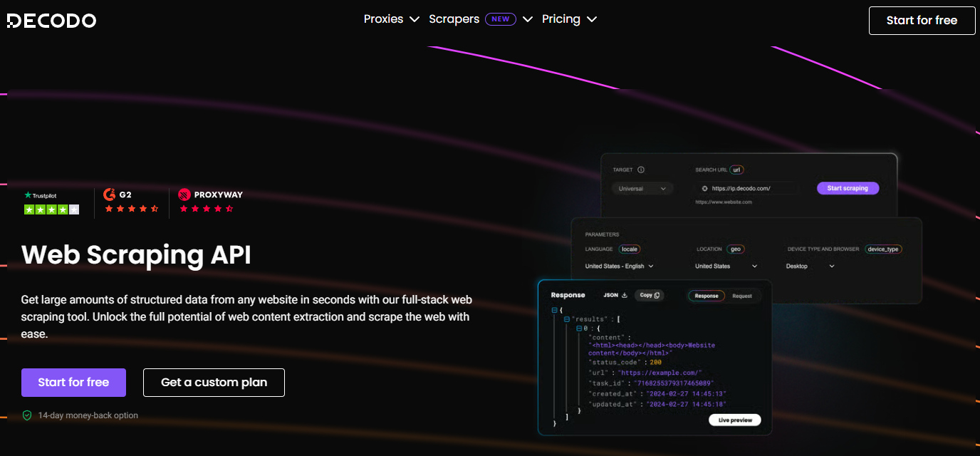Expand the chevron next to Pricing

tap(592, 20)
